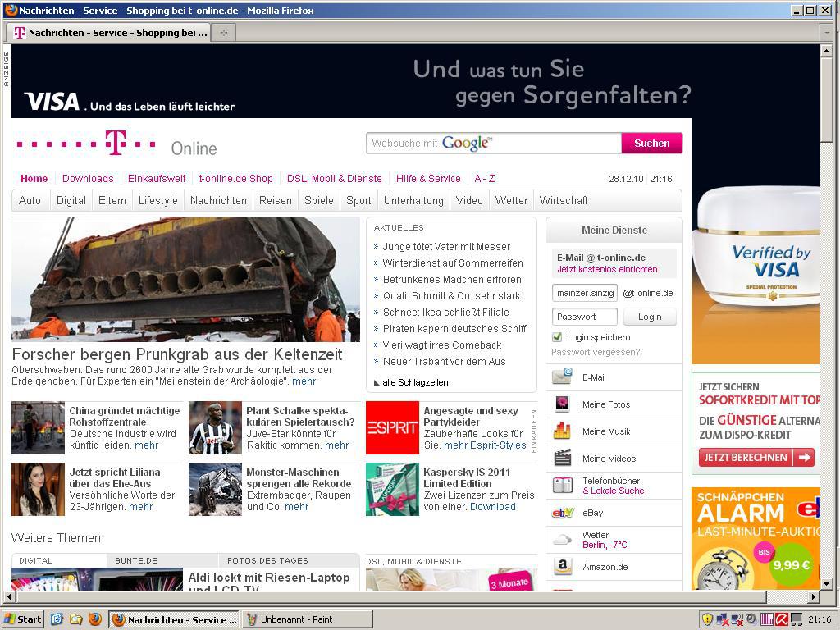Open the DSL, Mobil & Dienste navigation link

point(335,178)
